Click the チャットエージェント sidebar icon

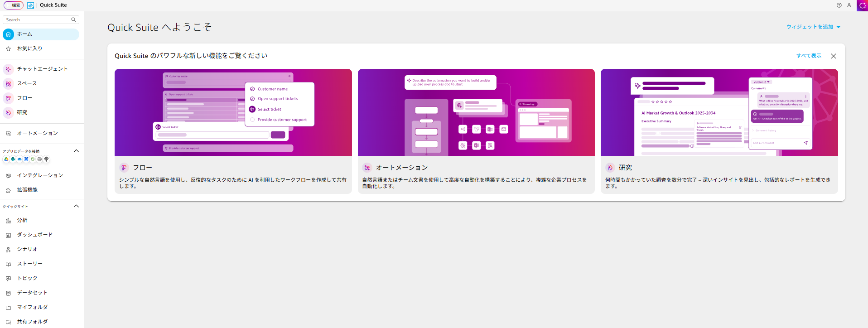click(x=8, y=69)
